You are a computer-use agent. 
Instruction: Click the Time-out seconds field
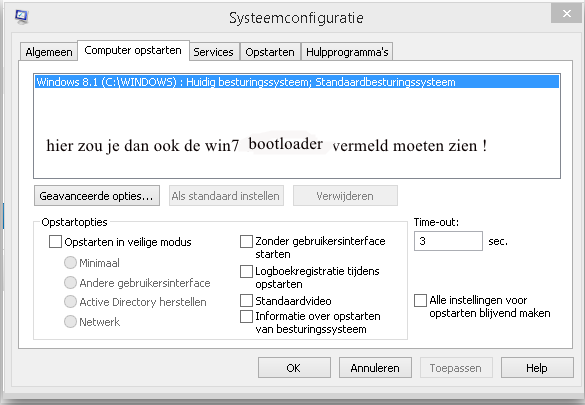[448, 241]
